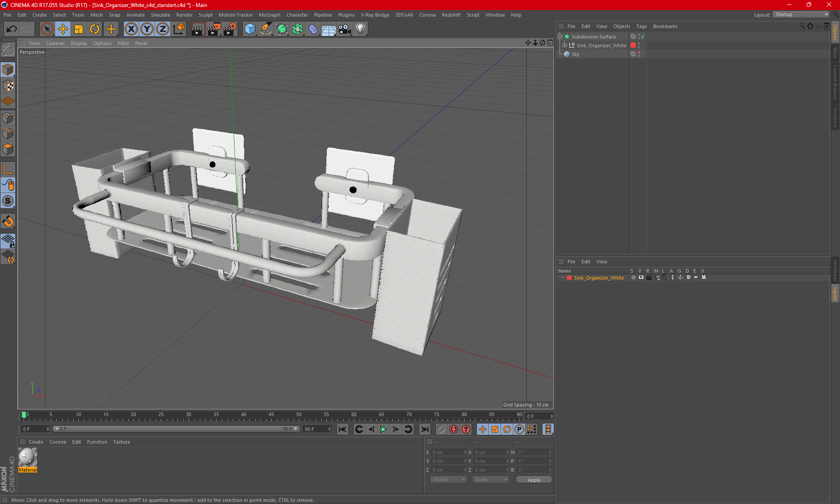Toggle Sky object visibility dots
The image size is (840, 504).
coord(639,54)
